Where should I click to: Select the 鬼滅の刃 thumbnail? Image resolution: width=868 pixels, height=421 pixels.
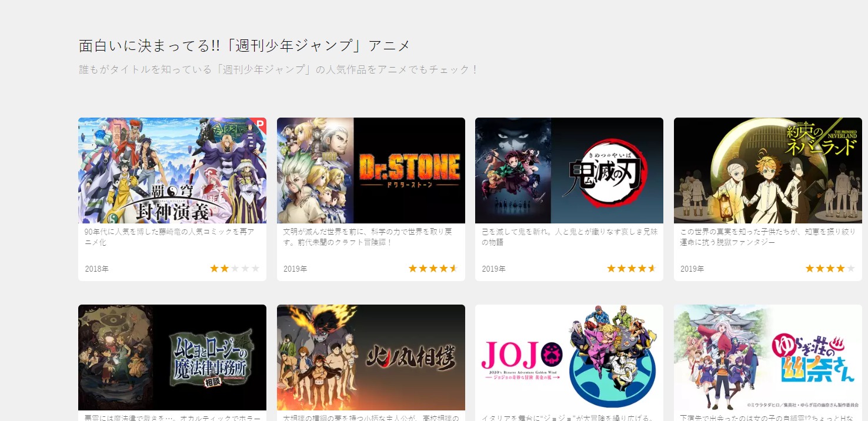pos(569,171)
